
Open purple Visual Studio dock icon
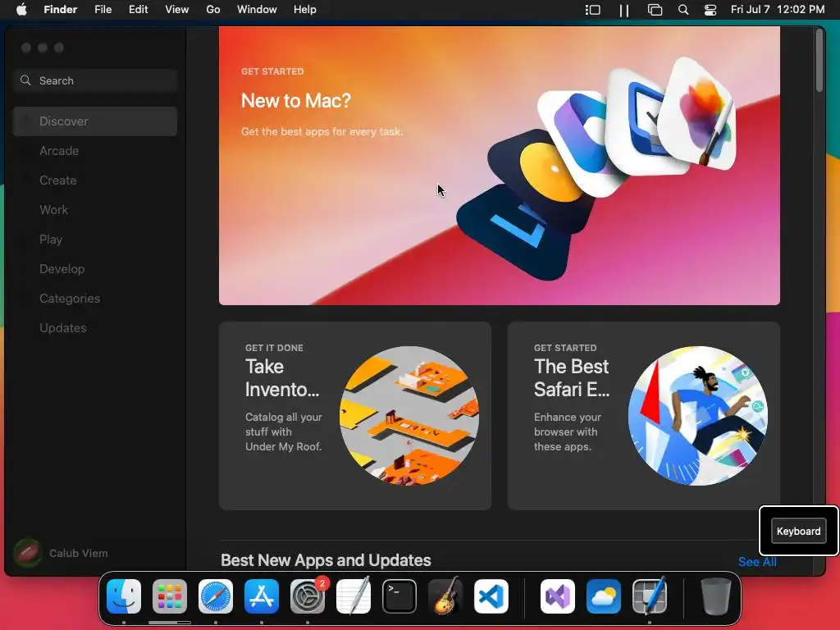[x=558, y=596]
